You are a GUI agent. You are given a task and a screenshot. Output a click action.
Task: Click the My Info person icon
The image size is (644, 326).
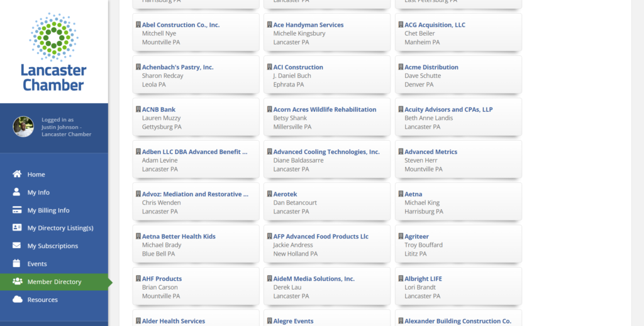click(16, 192)
